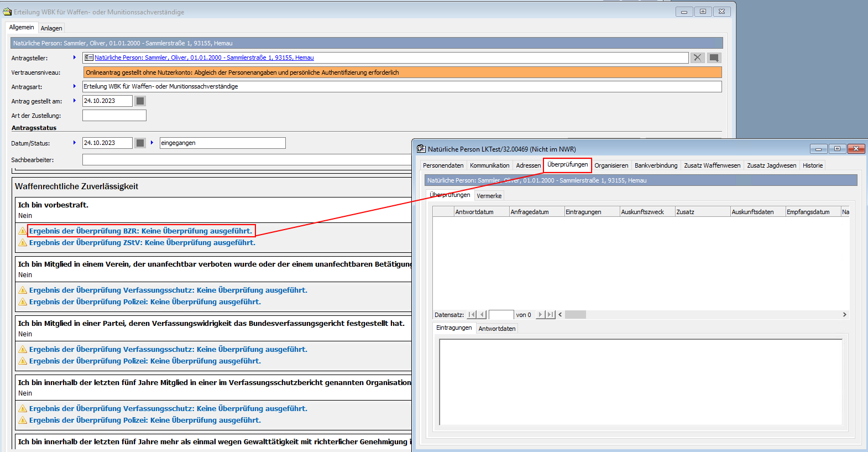Viewport: 868px width, 452px height.
Task: Open the status arrow before 'eingegangen' field
Action: pos(152,143)
